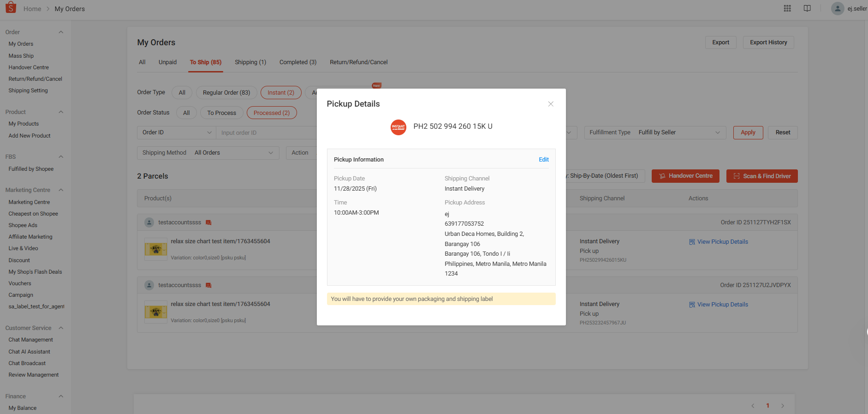Close the Pickup Details dialog

click(551, 104)
